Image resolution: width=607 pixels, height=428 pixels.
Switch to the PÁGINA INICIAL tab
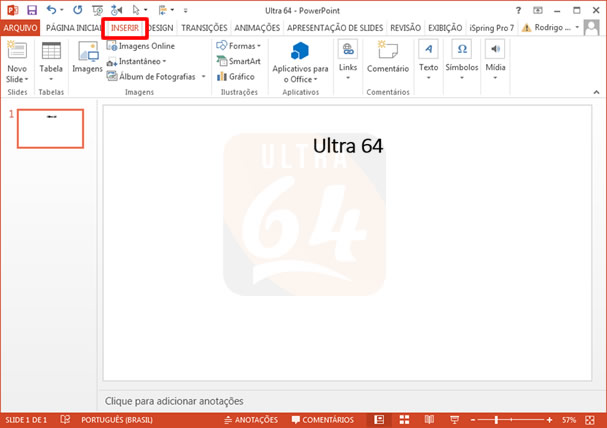(x=74, y=28)
